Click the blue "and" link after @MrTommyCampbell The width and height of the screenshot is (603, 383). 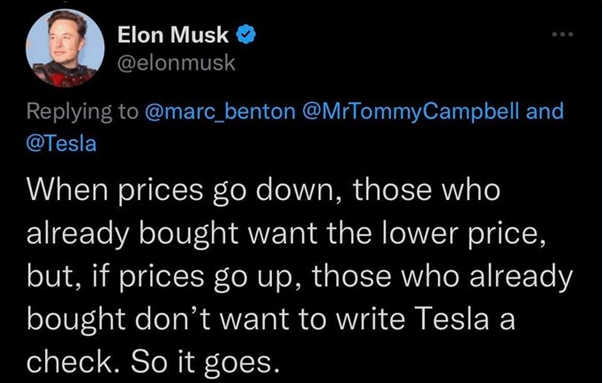tap(545, 111)
